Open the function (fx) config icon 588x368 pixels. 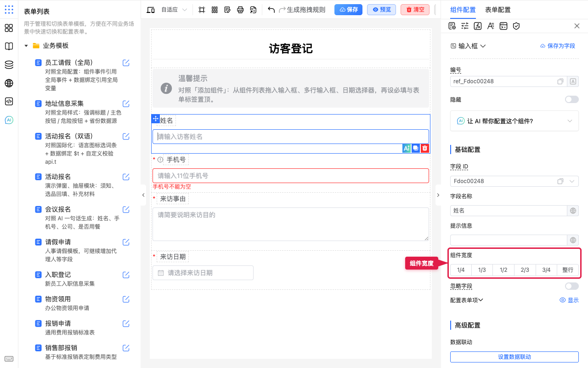(x=478, y=26)
